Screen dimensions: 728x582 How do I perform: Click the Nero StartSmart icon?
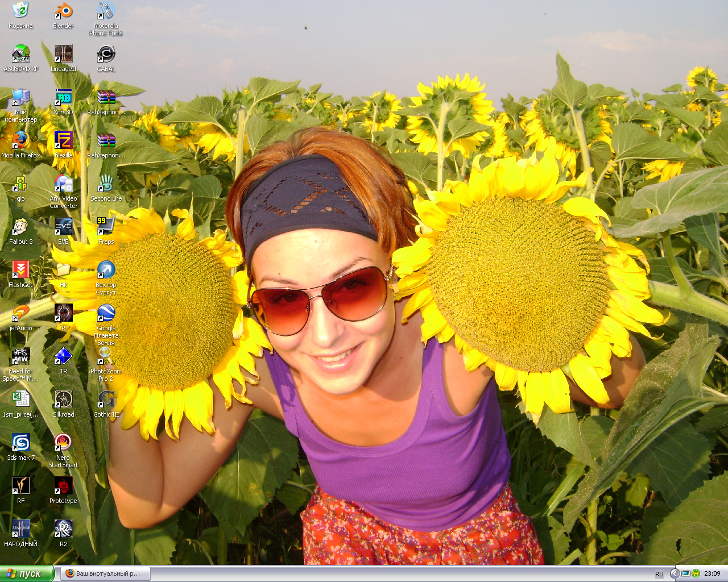[x=63, y=443]
